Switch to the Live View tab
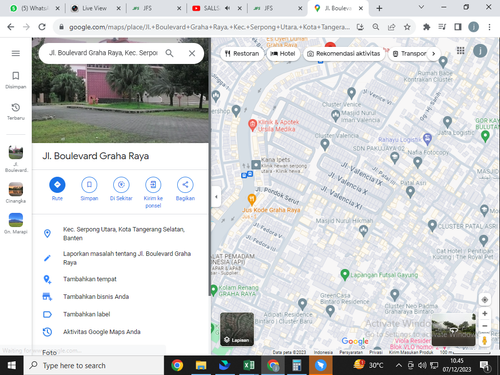Viewport: 500px width, 375px height. click(x=95, y=8)
